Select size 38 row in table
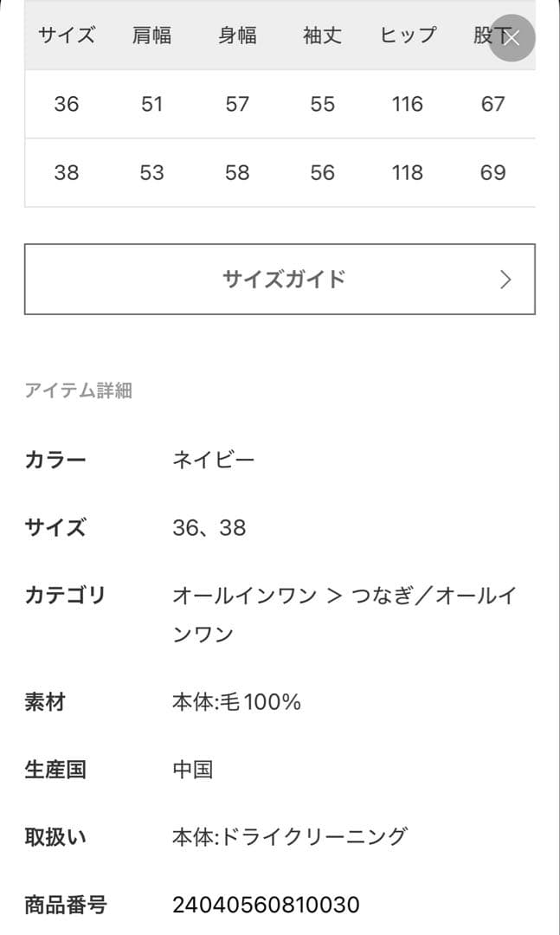 point(66,172)
